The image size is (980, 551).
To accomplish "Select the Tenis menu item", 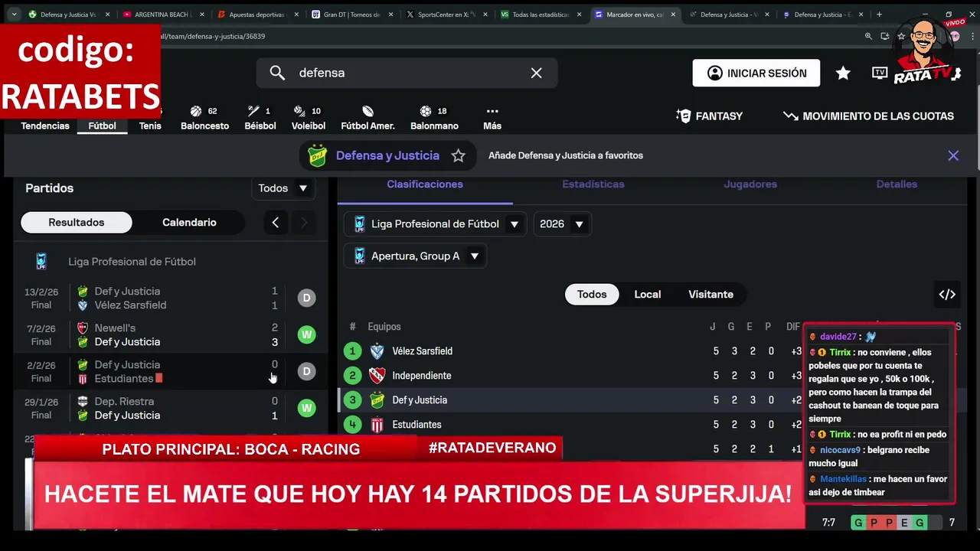I will coord(150,126).
